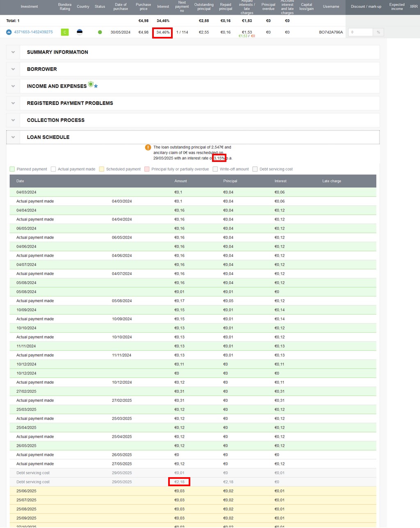The width and height of the screenshot is (420, 528).
Task: Click the purchase date 30/05/2024
Action: 121,32
